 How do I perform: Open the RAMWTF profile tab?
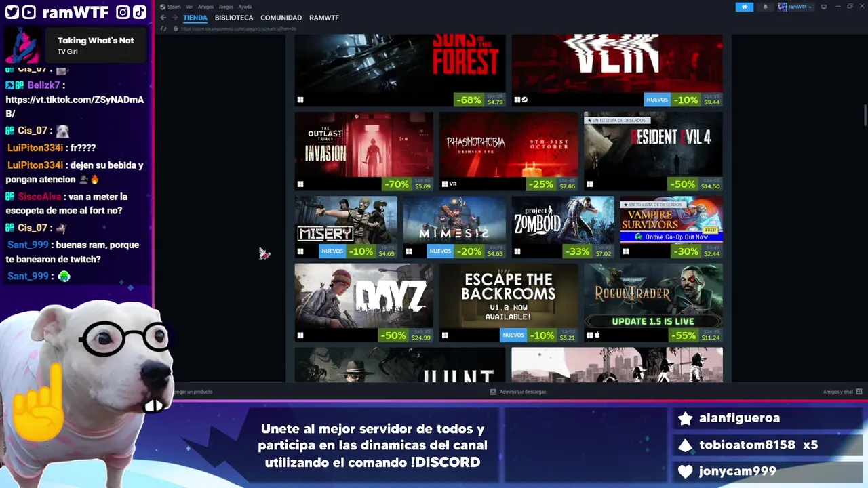point(324,18)
